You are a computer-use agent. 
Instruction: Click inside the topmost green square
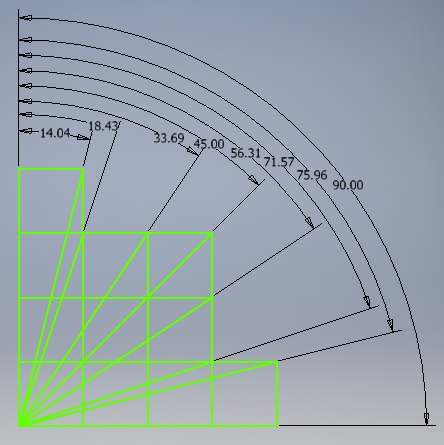coord(51,201)
